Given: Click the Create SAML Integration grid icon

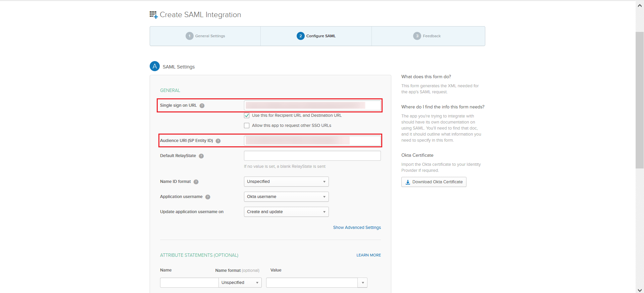Looking at the screenshot, I should pos(153,15).
